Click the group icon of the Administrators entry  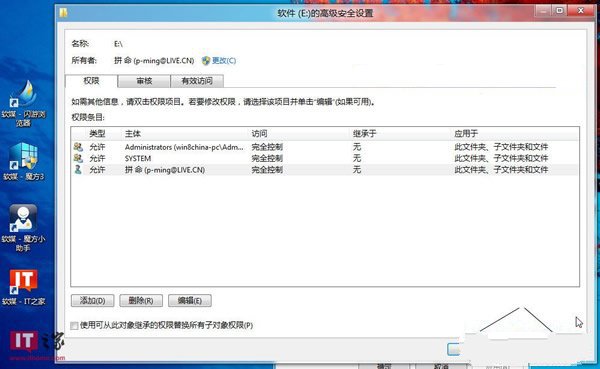pos(78,147)
